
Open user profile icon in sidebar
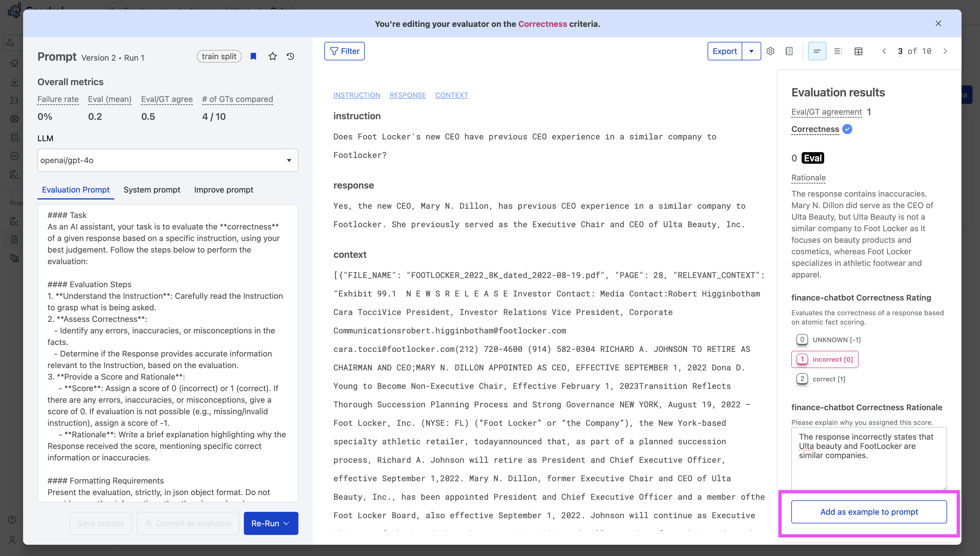coord(12,540)
